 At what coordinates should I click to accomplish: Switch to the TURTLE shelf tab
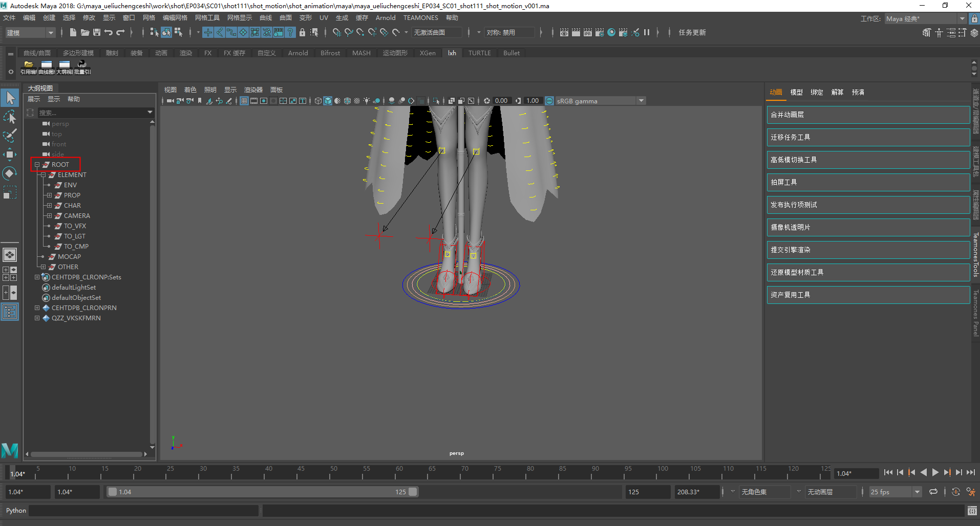pos(479,53)
